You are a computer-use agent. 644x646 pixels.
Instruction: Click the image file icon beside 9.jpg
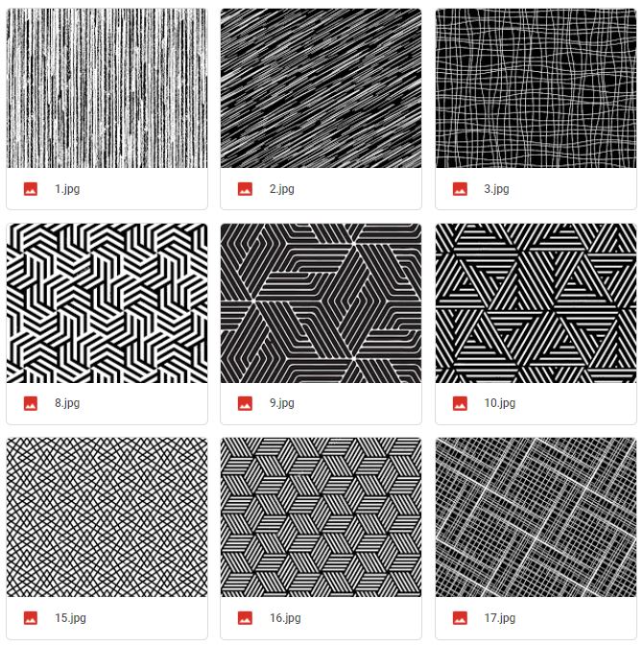click(x=245, y=403)
